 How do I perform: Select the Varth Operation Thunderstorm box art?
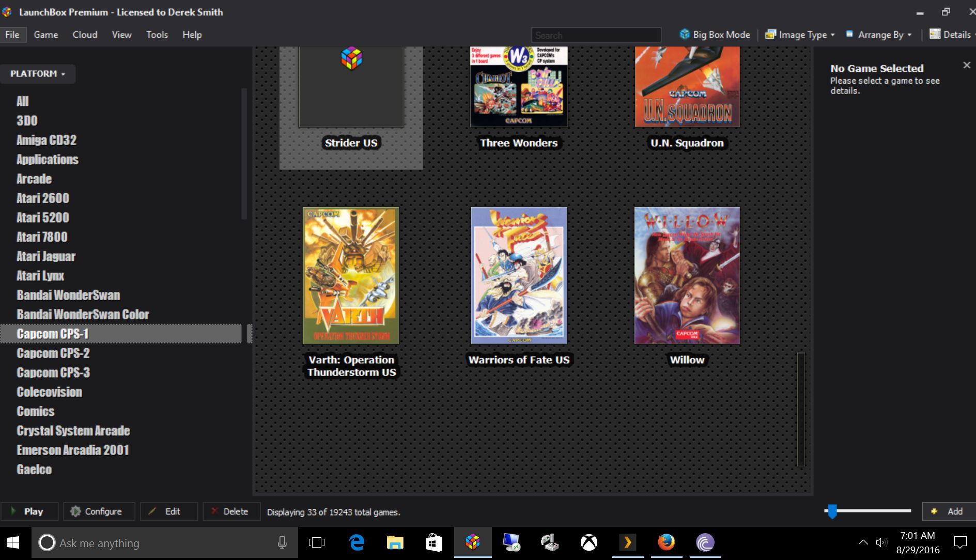[x=351, y=275]
